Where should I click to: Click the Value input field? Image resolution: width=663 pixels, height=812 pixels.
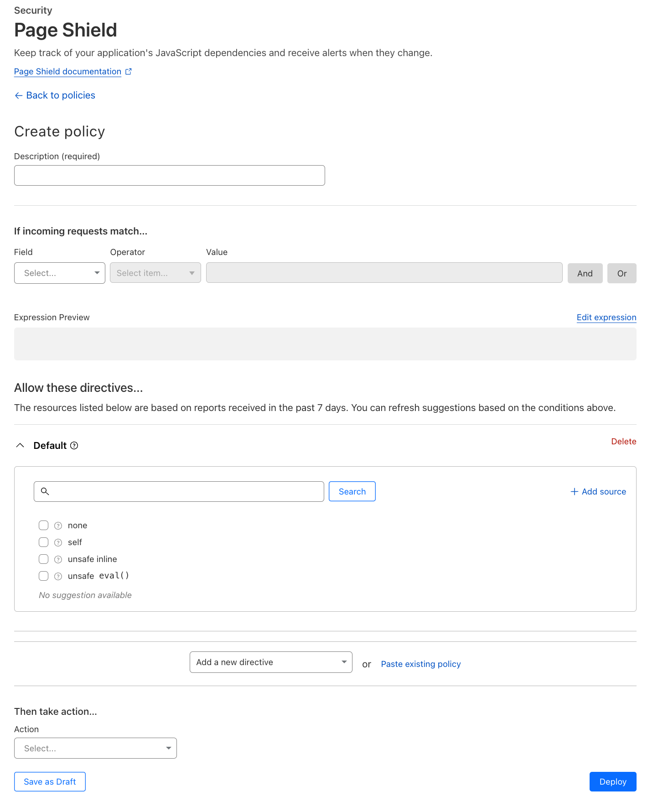tap(384, 273)
